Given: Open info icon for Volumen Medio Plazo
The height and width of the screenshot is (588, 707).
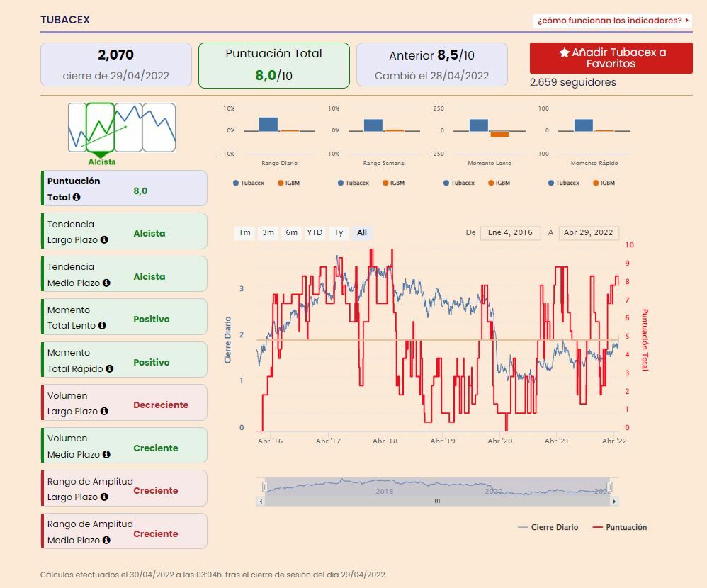Looking at the screenshot, I should coord(106,454).
